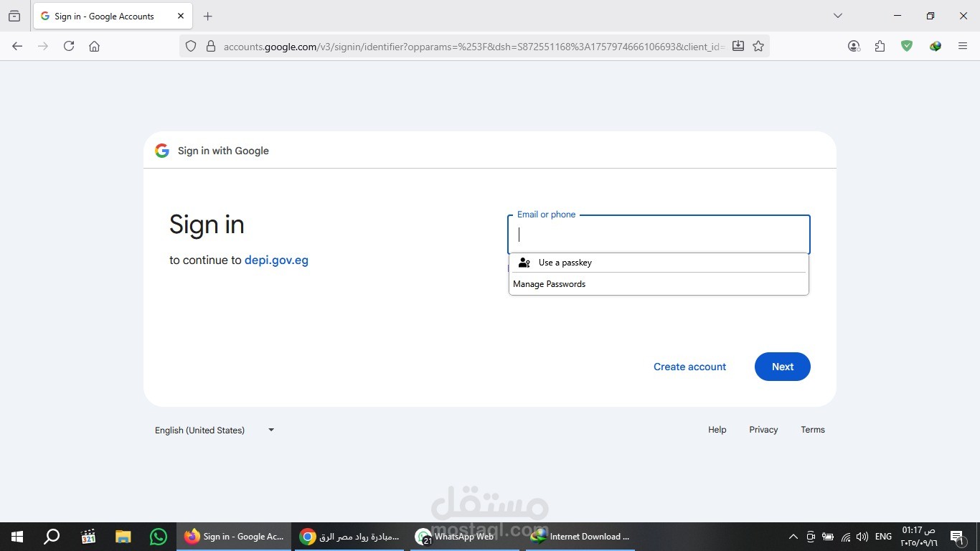Go to the Firefox home page
The image size is (980, 551).
pyautogui.click(x=94, y=46)
